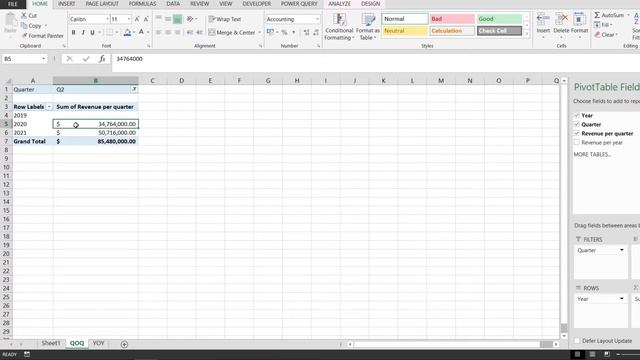
Task: Open the DESIGN PivotTable tab
Action: coord(371,4)
